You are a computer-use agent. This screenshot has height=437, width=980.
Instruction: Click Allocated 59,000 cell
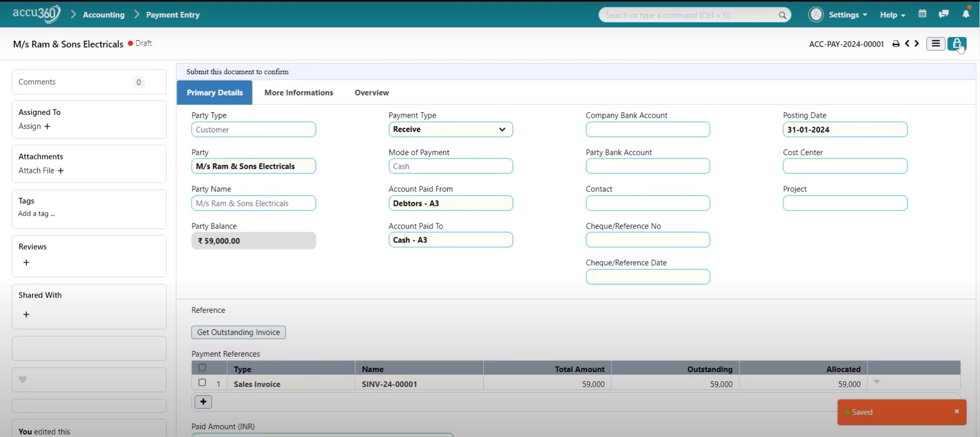pyautogui.click(x=803, y=383)
